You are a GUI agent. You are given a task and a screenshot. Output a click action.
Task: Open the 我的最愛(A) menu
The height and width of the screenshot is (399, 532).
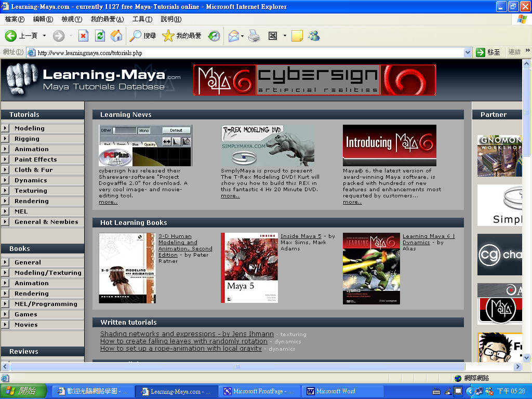pos(107,19)
